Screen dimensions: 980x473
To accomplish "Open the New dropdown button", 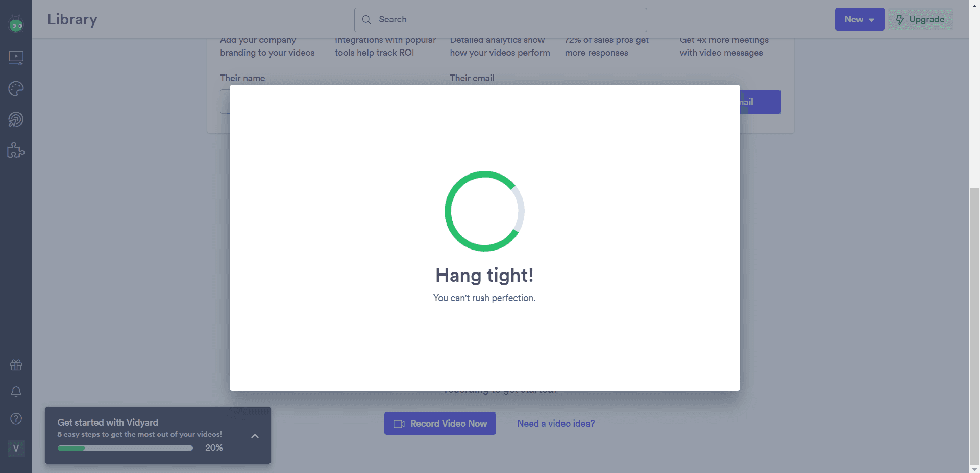I will (860, 19).
